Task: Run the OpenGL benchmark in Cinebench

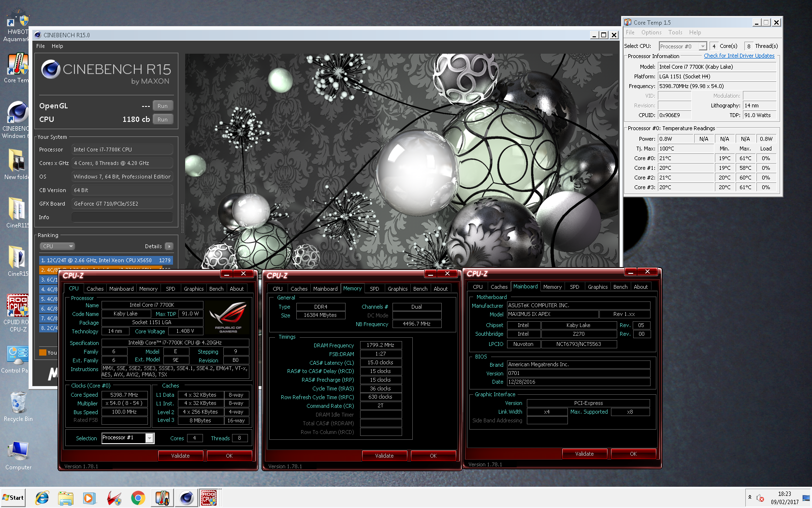Action: (162, 106)
